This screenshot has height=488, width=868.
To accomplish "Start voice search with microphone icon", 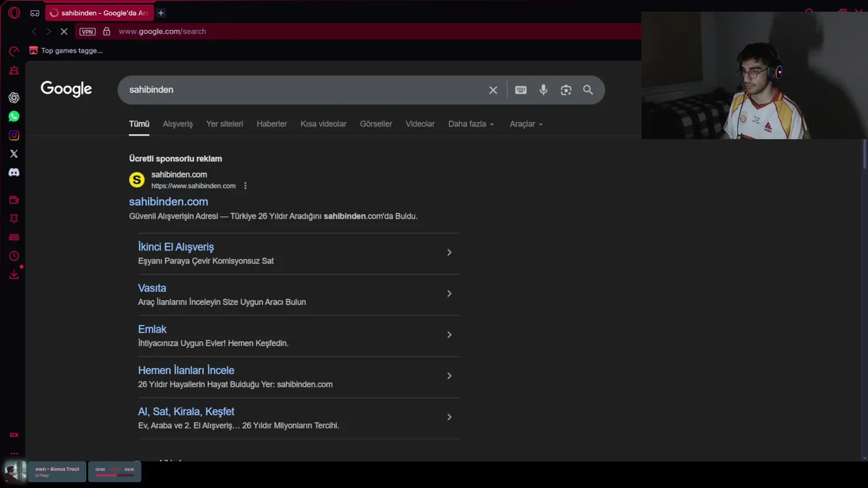I will [x=543, y=90].
